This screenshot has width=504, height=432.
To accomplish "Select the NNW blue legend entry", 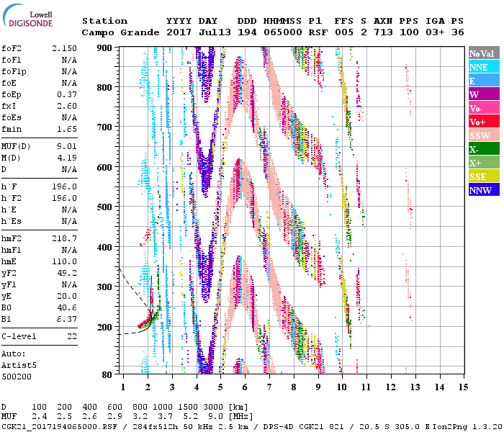I will point(483,190).
